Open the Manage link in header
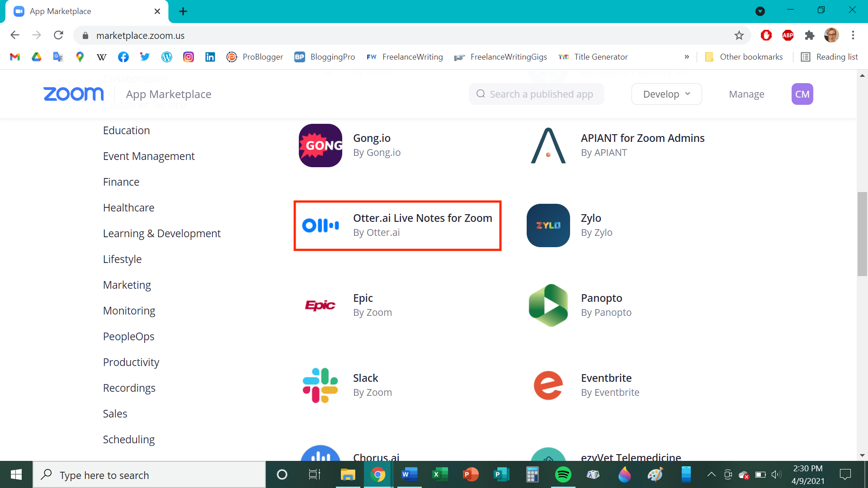The height and width of the screenshot is (488, 868). (746, 94)
